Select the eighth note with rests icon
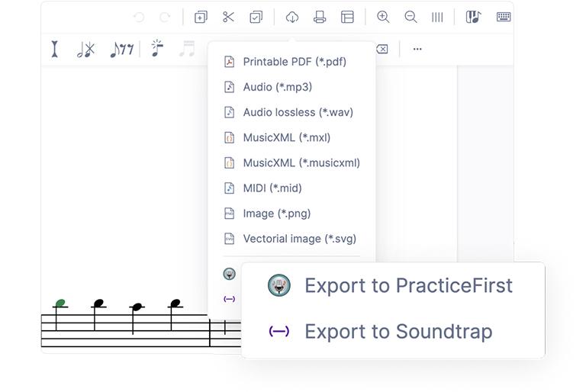The width and height of the screenshot is (586, 392). 122,49
